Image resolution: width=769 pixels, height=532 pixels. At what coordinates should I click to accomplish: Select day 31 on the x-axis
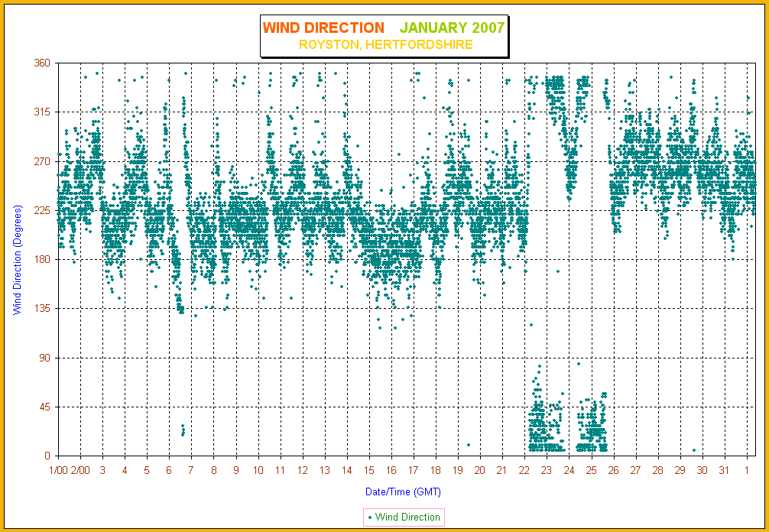(725, 470)
